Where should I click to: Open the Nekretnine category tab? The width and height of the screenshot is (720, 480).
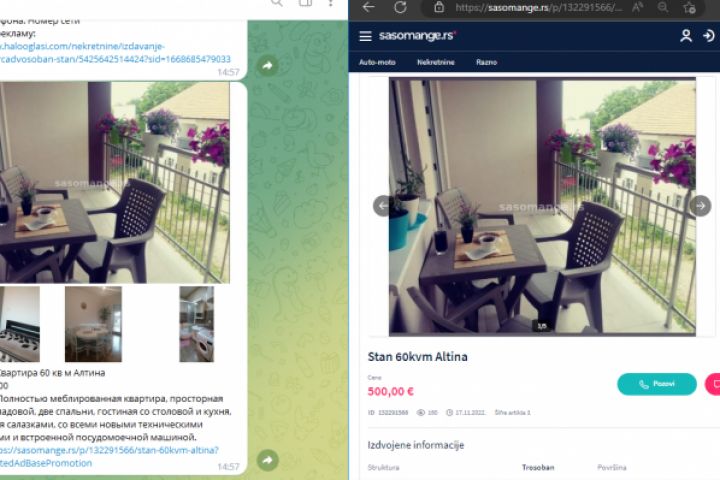pos(436,62)
